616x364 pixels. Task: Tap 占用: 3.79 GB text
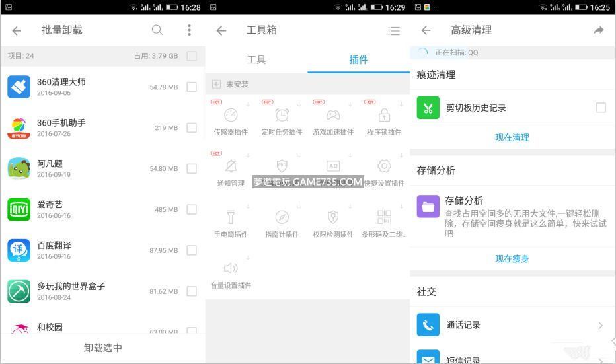tap(156, 56)
